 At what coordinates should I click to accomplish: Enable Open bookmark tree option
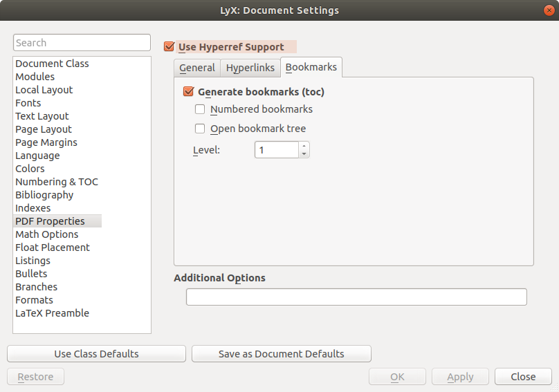tap(200, 129)
